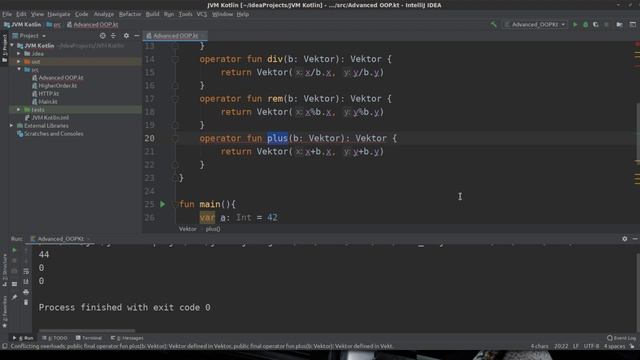This screenshot has height=360, width=640.
Task: Open the Build menu
Action: point(153,14)
